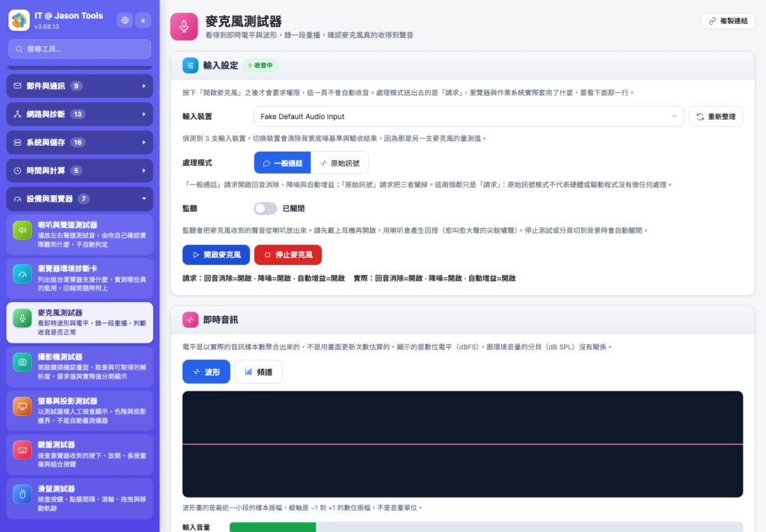Click the 時間與計算 clock icon

click(x=18, y=171)
